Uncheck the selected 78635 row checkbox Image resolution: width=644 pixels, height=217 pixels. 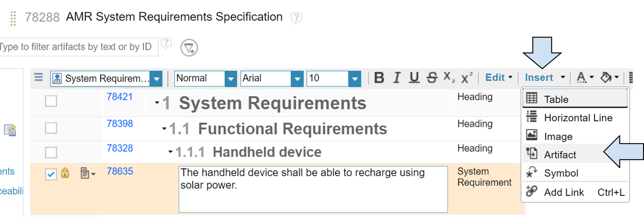[x=51, y=174]
